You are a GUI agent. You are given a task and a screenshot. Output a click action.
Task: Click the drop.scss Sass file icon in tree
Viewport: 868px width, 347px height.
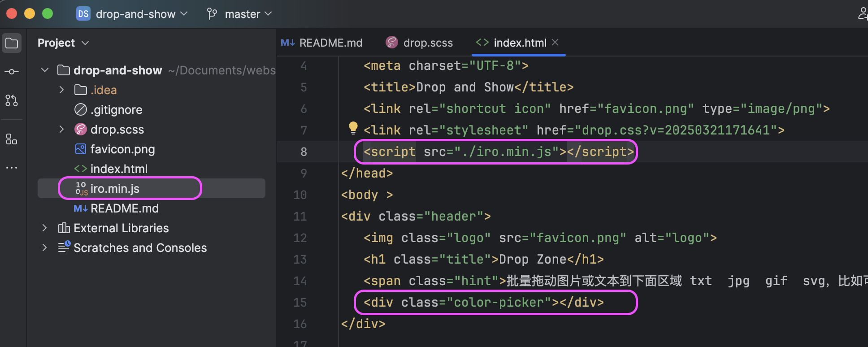(x=81, y=130)
